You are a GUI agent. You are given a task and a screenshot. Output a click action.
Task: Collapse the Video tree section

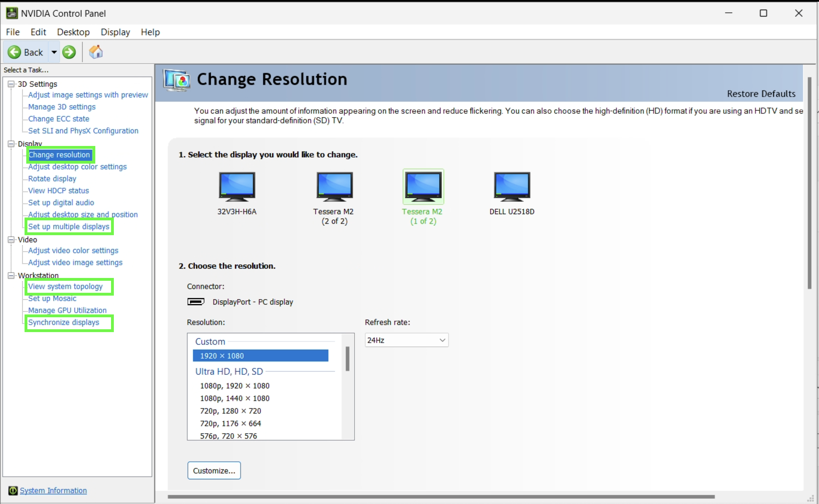pos(11,240)
